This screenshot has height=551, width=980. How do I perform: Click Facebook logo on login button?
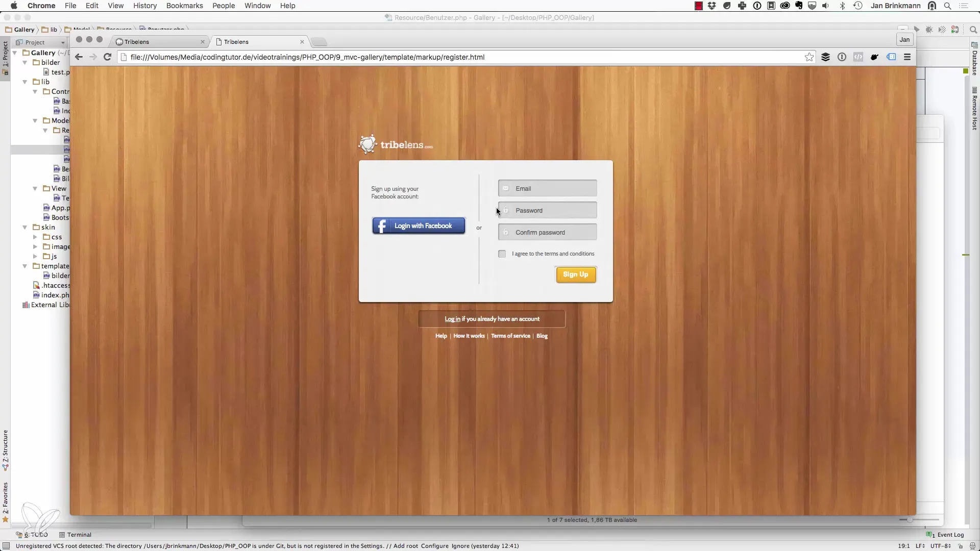(x=382, y=226)
